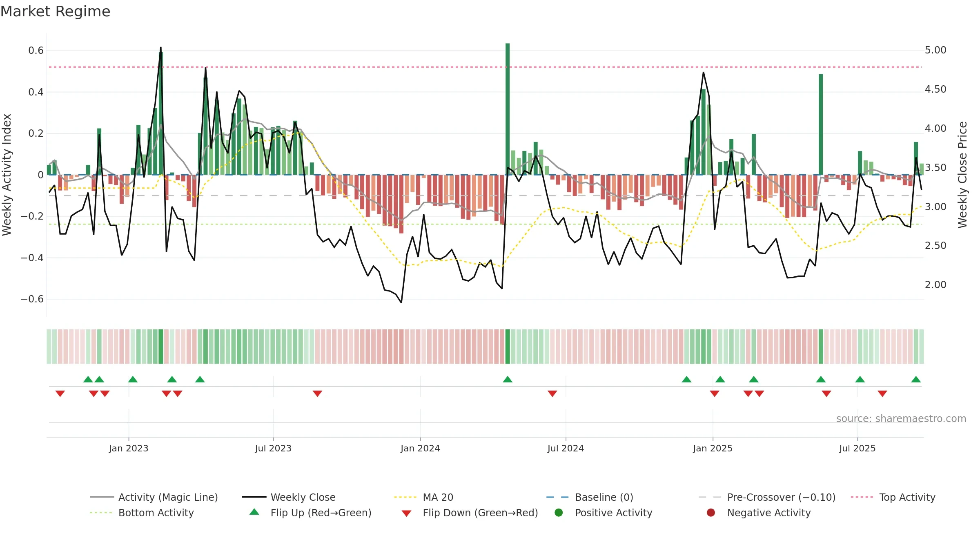Click the tall green bar before Jul 2025
This screenshot has height=551, width=980.
(821, 124)
